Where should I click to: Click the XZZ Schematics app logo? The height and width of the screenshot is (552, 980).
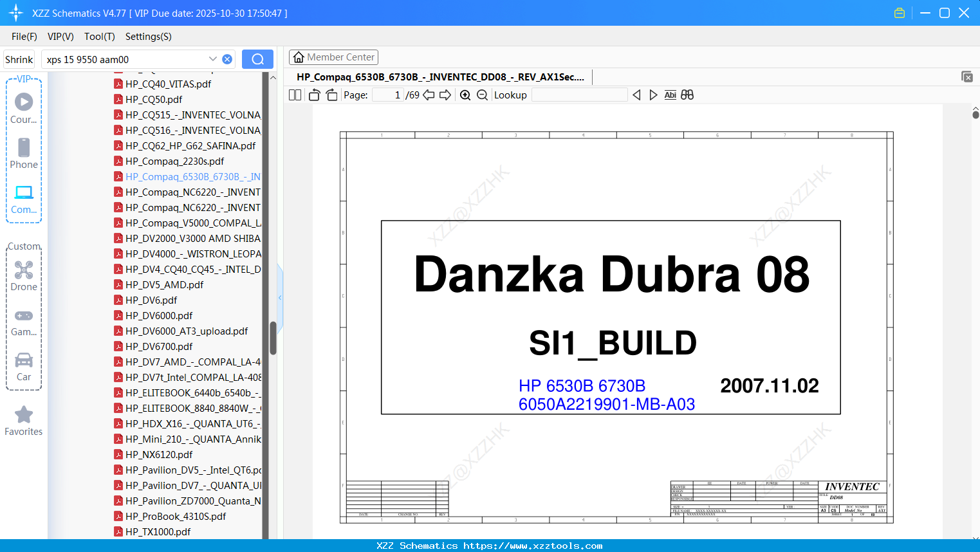tap(16, 13)
